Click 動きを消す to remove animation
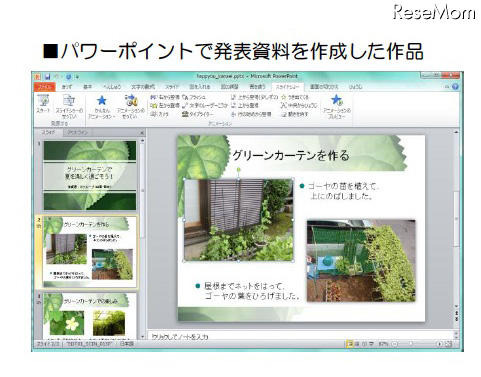481x377 pixels. (295, 114)
